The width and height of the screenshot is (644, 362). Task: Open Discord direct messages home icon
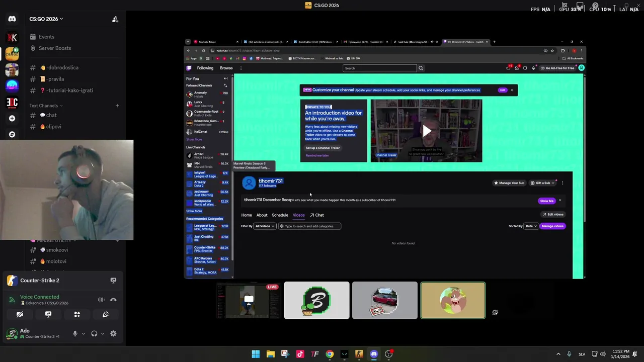[12, 19]
